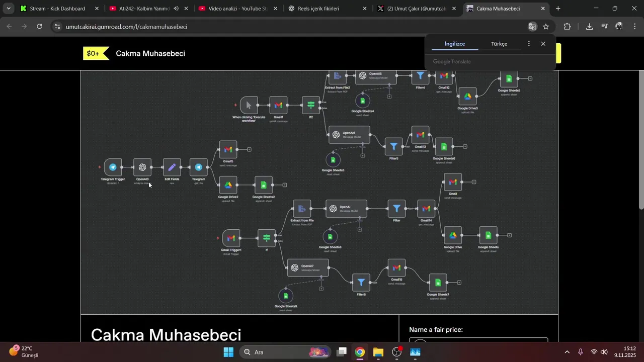Image resolution: width=644 pixels, height=362 pixels.
Task: Select the Google Sheets2 append node
Action: click(263, 185)
